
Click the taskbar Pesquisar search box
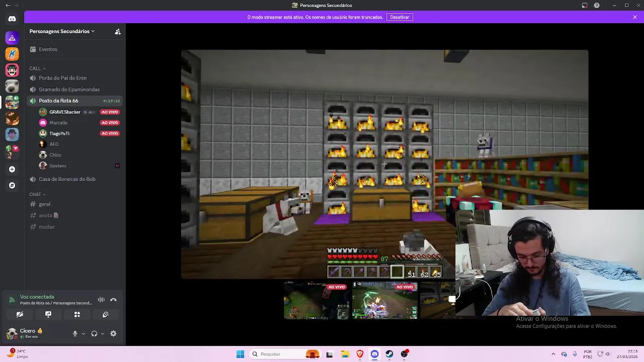(x=286, y=354)
